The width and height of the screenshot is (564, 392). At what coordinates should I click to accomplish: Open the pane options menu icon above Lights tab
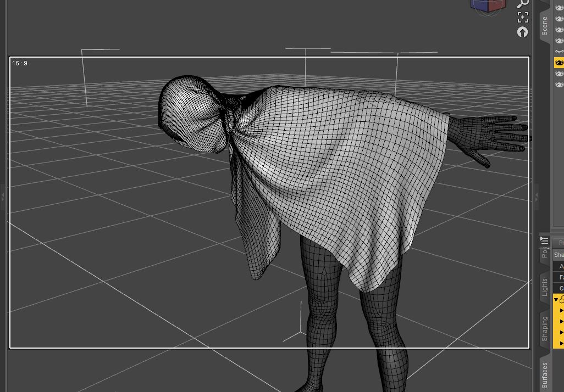click(x=545, y=240)
